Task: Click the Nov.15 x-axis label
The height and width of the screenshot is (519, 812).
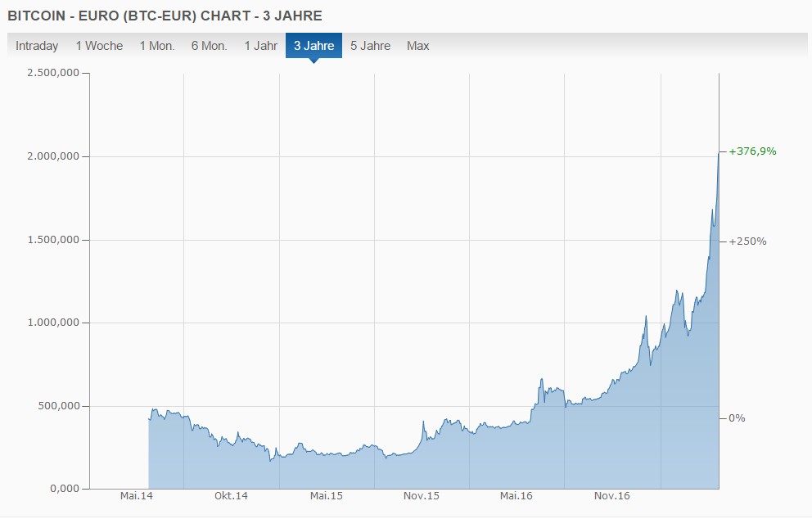Action: pyautogui.click(x=421, y=496)
